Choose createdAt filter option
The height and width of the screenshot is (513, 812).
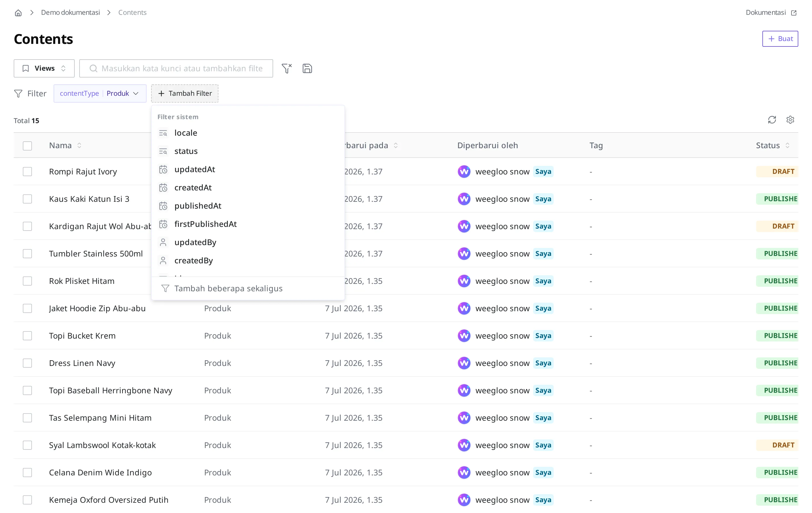[248, 188]
